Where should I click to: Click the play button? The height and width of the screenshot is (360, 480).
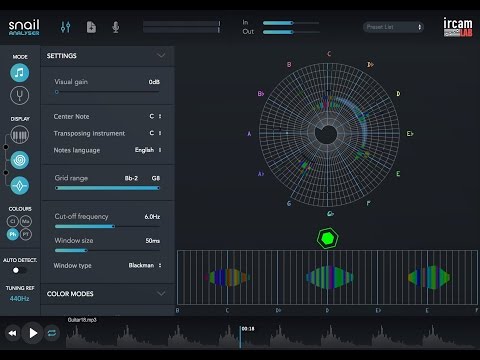[33, 333]
